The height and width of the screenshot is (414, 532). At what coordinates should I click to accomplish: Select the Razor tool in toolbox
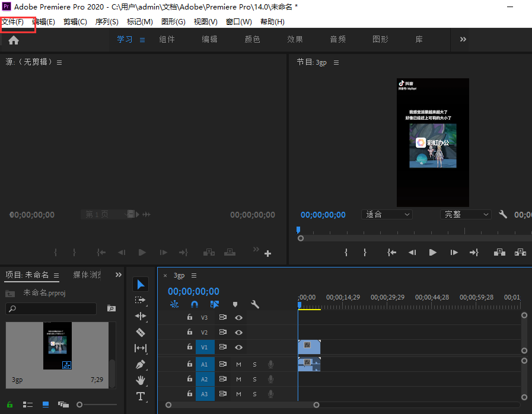point(141,332)
